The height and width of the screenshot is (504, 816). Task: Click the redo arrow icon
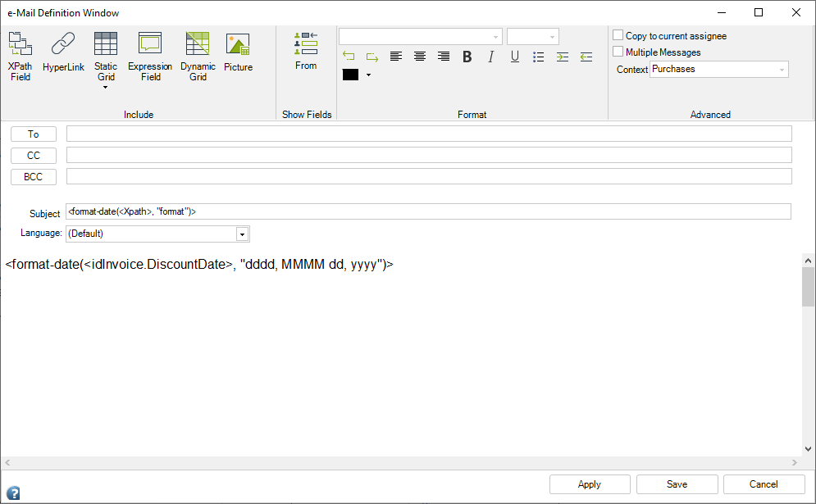click(372, 57)
